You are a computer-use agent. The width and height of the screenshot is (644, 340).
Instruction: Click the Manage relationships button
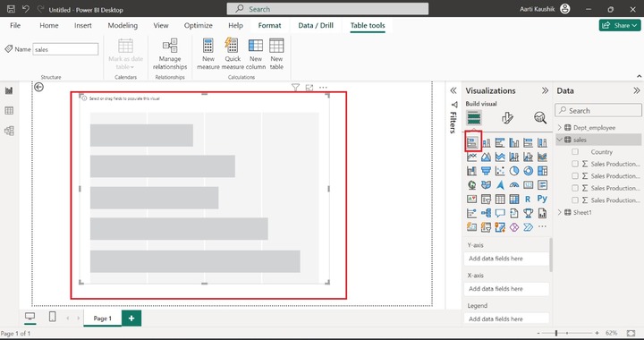[170, 54]
